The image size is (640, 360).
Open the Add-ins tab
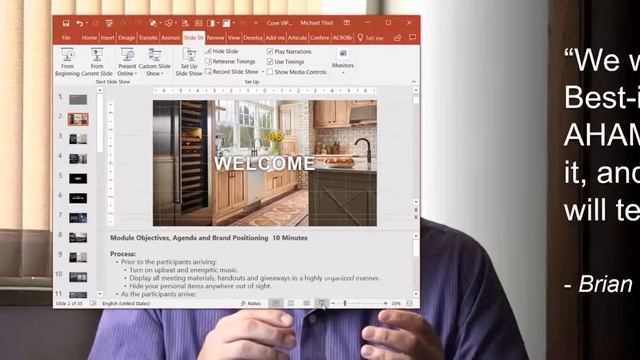tap(275, 38)
